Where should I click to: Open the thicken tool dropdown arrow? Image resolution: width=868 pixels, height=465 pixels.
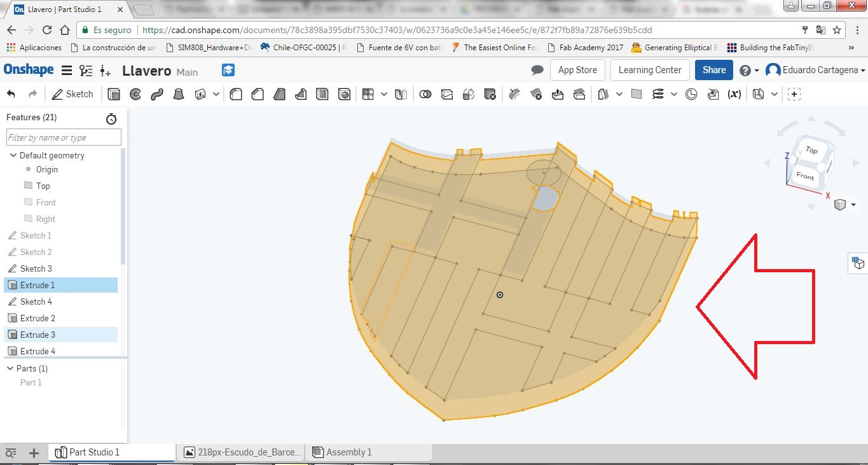coord(216,94)
